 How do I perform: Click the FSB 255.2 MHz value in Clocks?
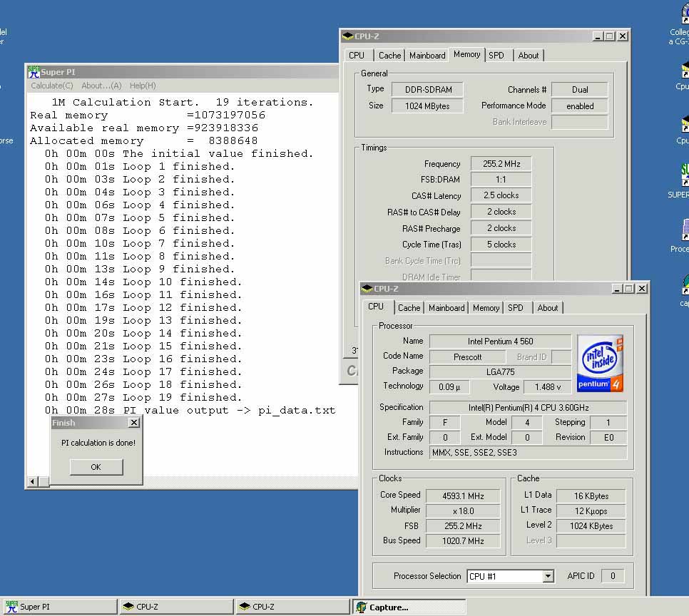click(463, 526)
